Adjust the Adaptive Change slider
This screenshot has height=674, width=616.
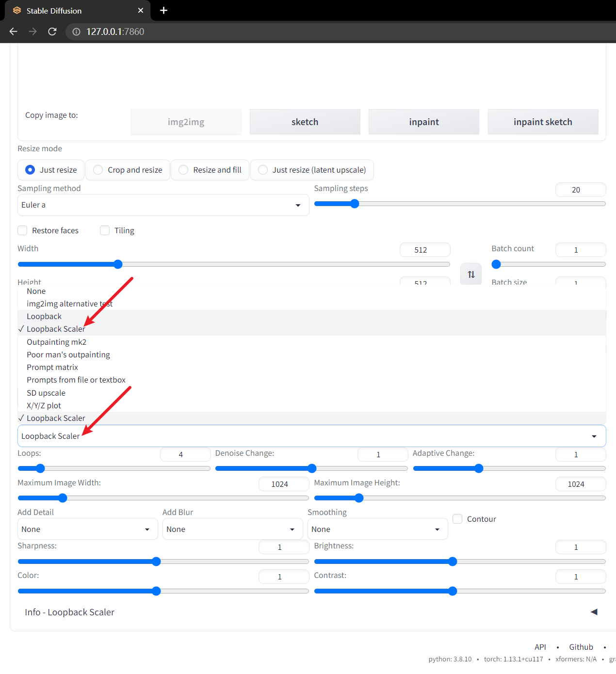pos(509,468)
